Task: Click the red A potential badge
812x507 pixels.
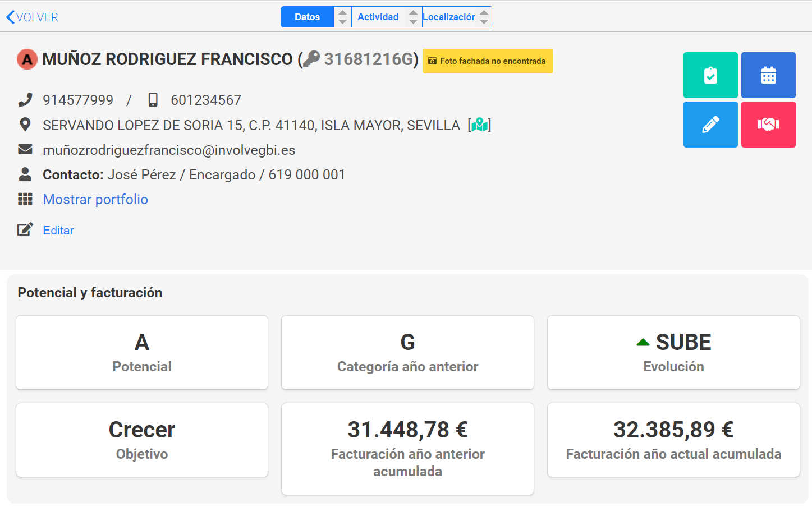Action: point(27,59)
